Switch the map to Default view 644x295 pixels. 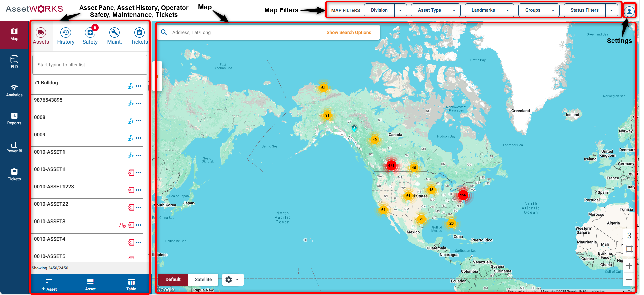[x=173, y=280]
